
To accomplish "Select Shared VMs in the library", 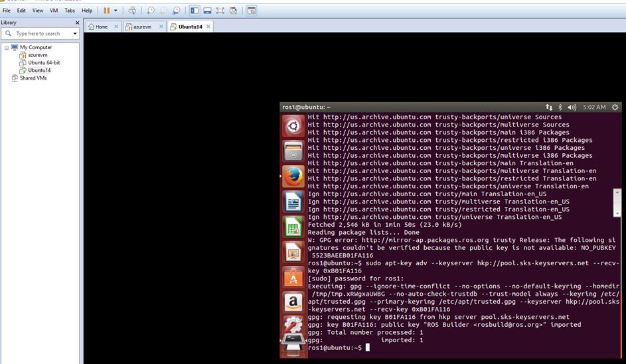I will pos(33,78).
